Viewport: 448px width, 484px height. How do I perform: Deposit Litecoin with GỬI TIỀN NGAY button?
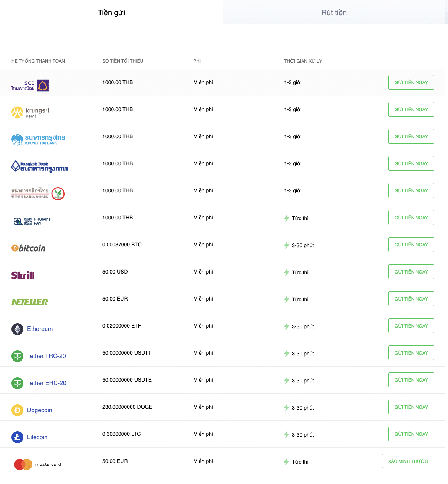[x=411, y=434]
